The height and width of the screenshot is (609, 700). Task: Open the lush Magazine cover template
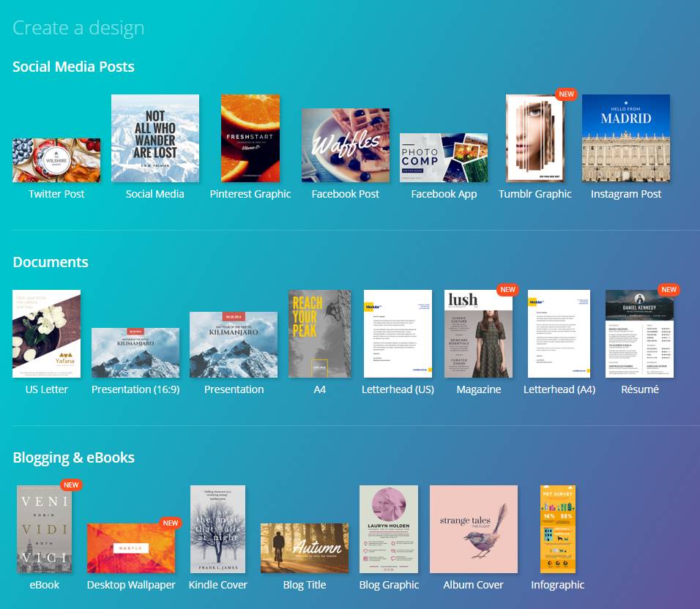[478, 334]
